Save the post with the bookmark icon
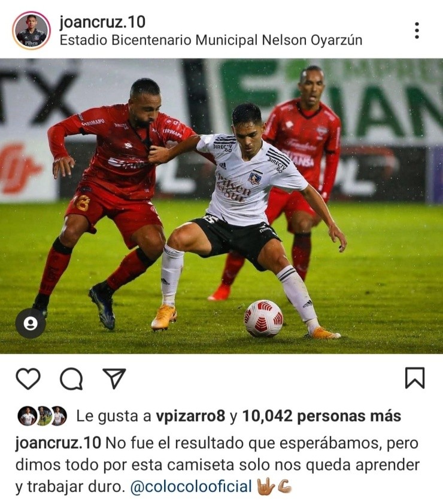The image size is (443, 504). coord(415,378)
